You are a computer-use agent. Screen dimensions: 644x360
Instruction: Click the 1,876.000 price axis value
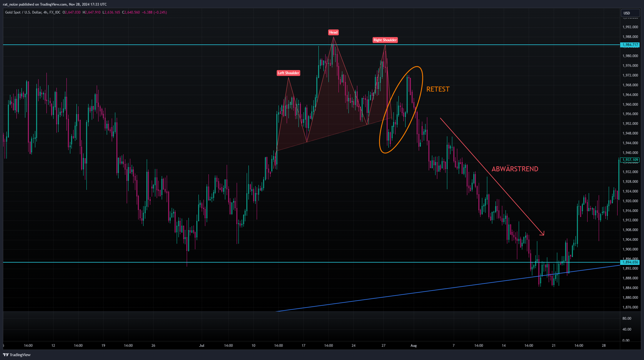pyautogui.click(x=630, y=307)
